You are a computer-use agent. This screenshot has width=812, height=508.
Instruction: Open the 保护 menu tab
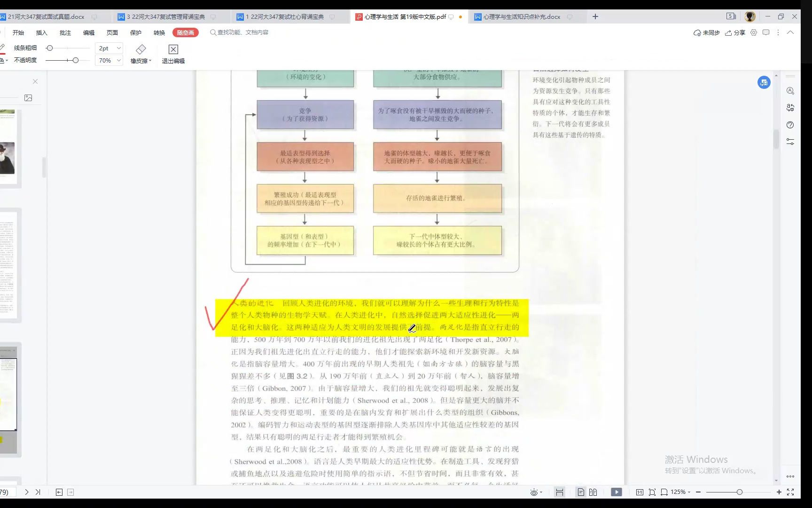pos(136,32)
